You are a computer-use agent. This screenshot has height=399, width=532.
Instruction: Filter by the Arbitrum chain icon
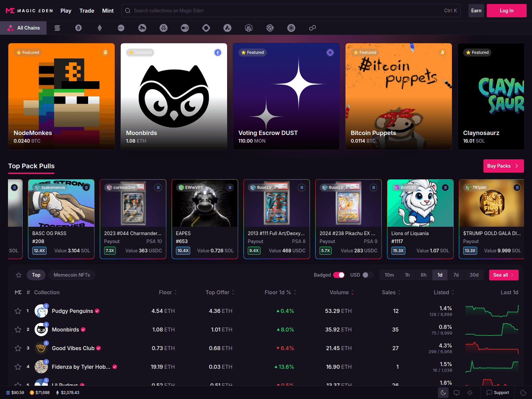tap(249, 28)
